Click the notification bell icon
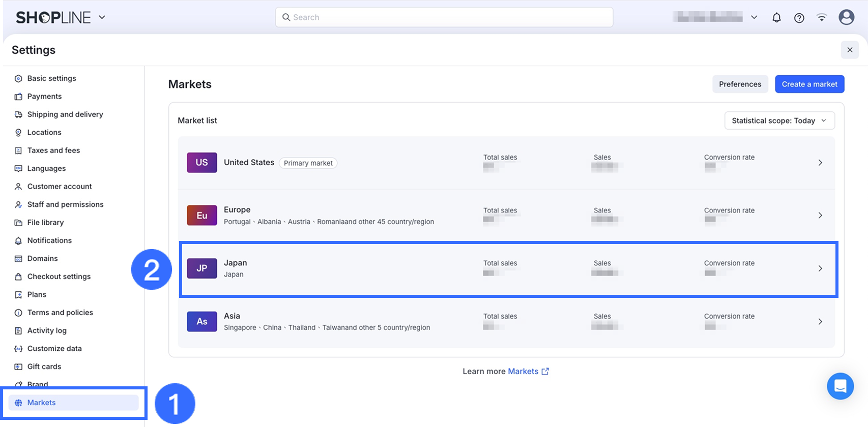 (776, 18)
